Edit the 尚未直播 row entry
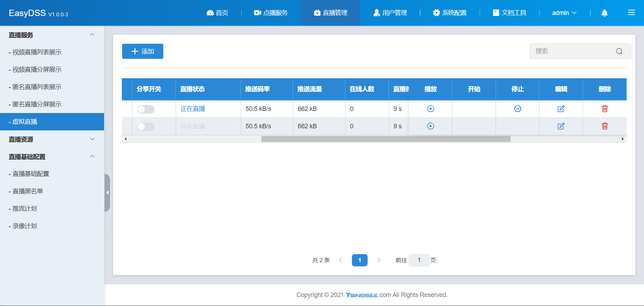 561,126
